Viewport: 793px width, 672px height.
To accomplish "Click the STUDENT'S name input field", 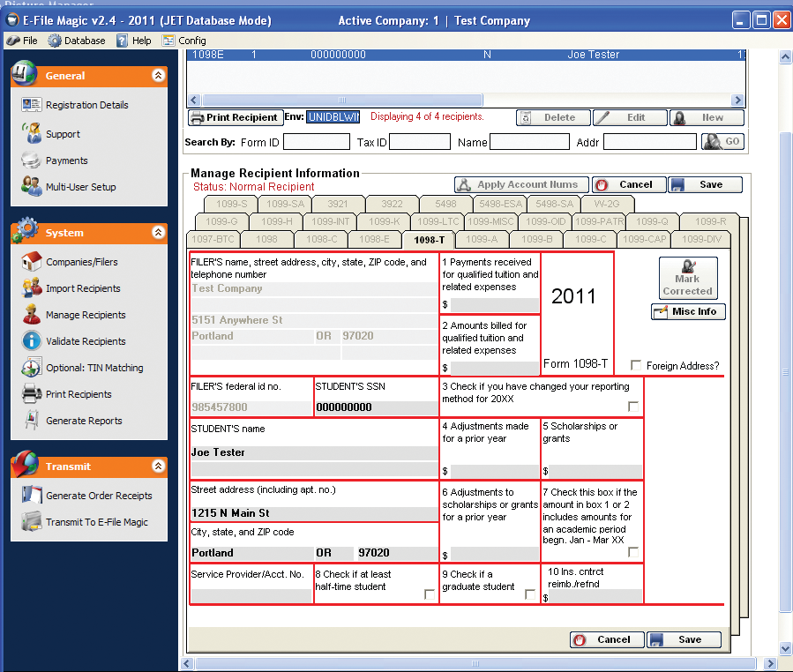I will point(314,452).
